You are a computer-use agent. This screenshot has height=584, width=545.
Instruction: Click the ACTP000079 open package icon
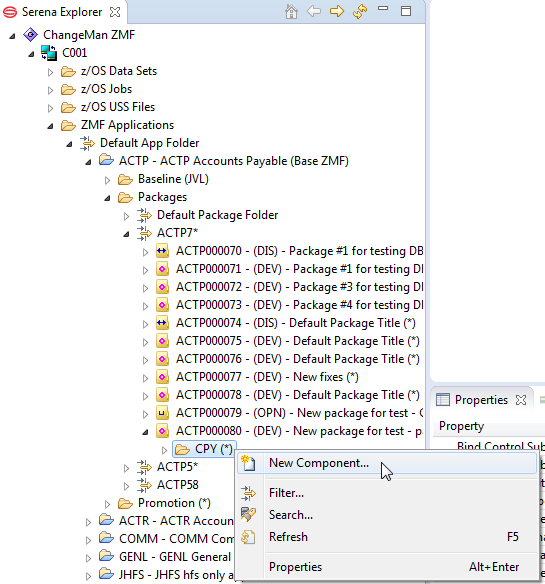pyautogui.click(x=162, y=413)
